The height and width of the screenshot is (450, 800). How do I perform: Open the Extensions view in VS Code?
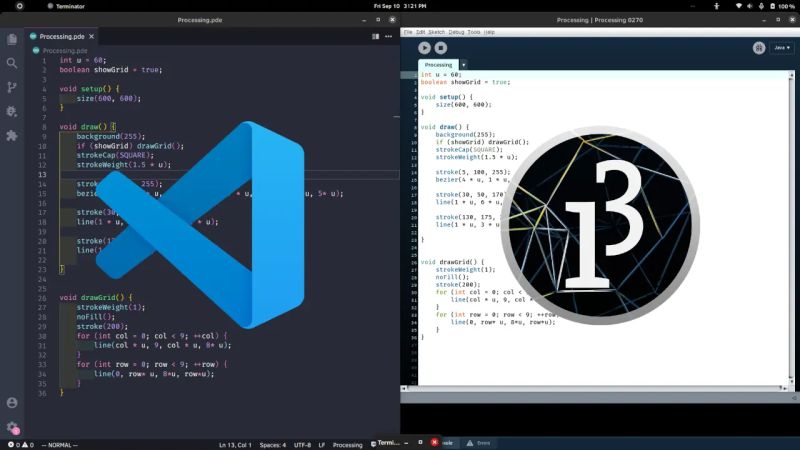(12, 135)
